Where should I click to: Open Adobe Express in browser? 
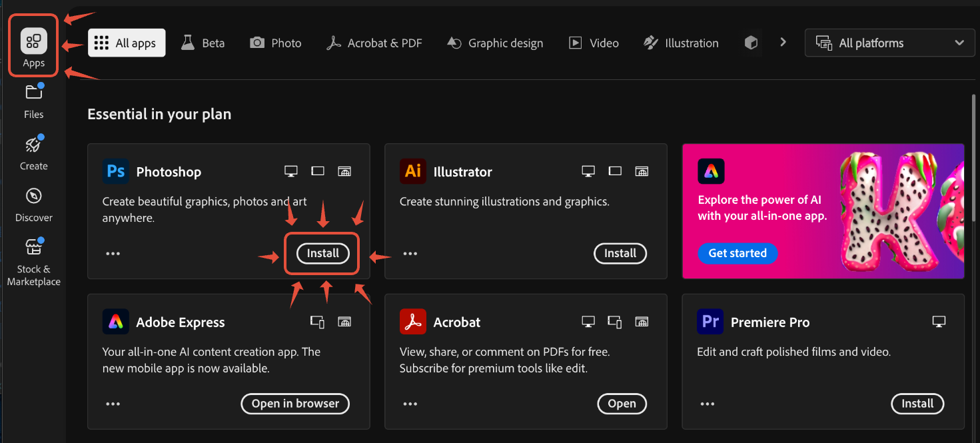[x=295, y=403]
